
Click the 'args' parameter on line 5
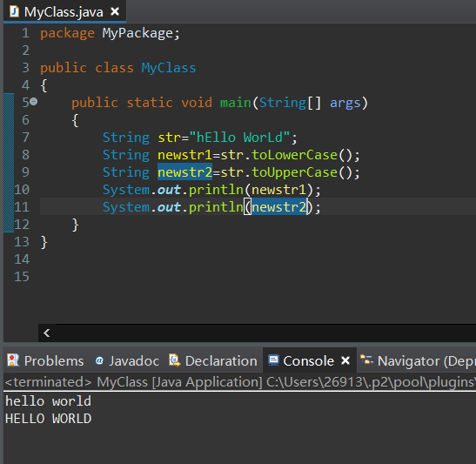pos(345,104)
